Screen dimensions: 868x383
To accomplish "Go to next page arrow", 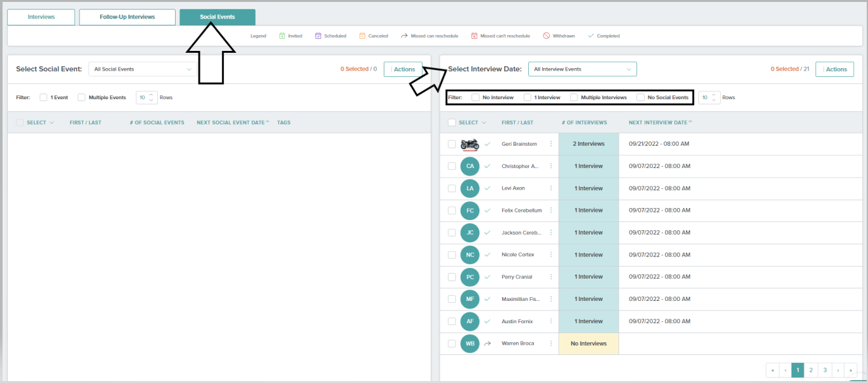I will [x=837, y=370].
